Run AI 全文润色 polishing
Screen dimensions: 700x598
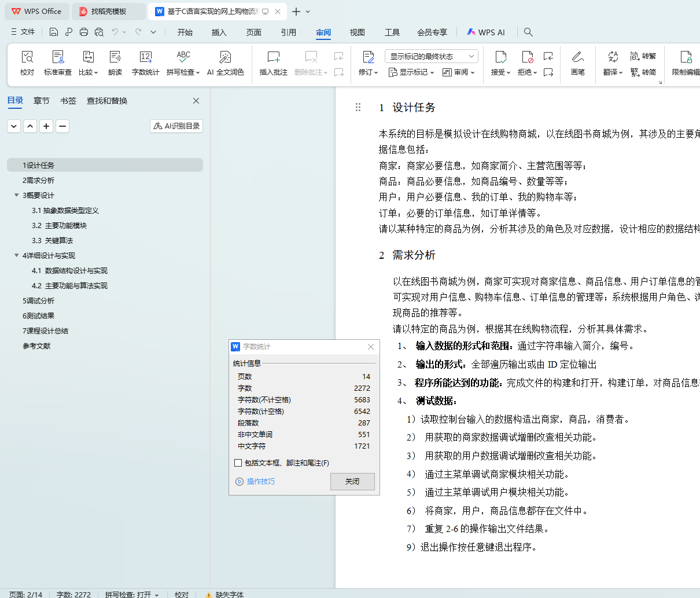tap(225, 63)
